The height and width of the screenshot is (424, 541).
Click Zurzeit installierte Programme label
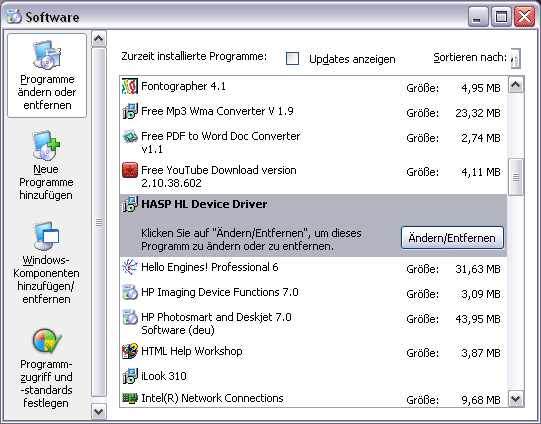pos(194,56)
